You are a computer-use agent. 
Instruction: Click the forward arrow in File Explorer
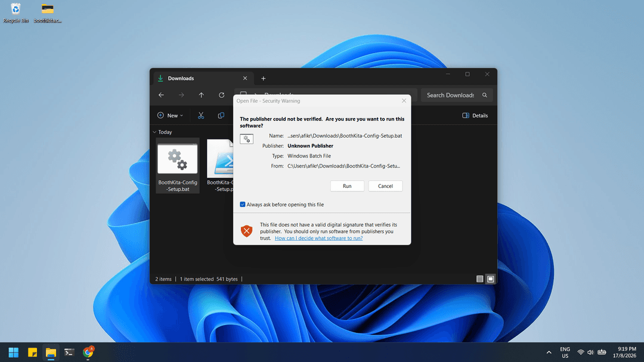[x=181, y=95]
